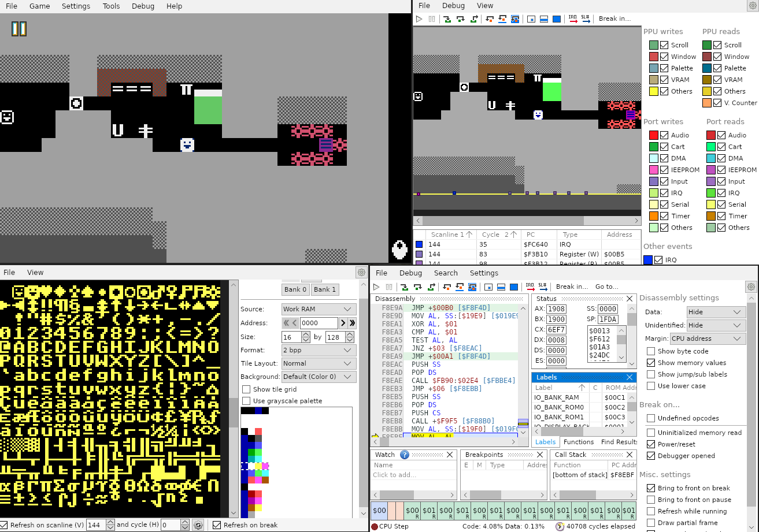Open the Source dropdown showing Work RAM
759x532 pixels.
coord(319,309)
